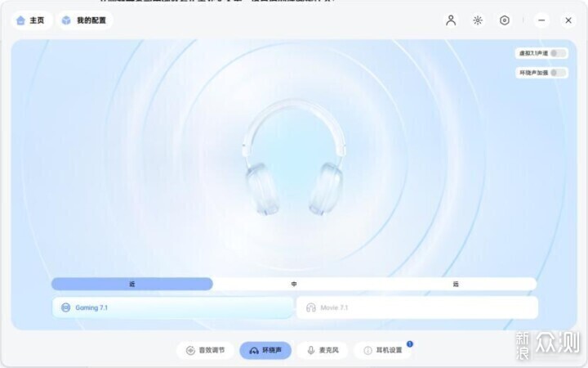Choose the Gaming 7.1 mode
Viewport: 588px width, 368px height.
[172, 307]
